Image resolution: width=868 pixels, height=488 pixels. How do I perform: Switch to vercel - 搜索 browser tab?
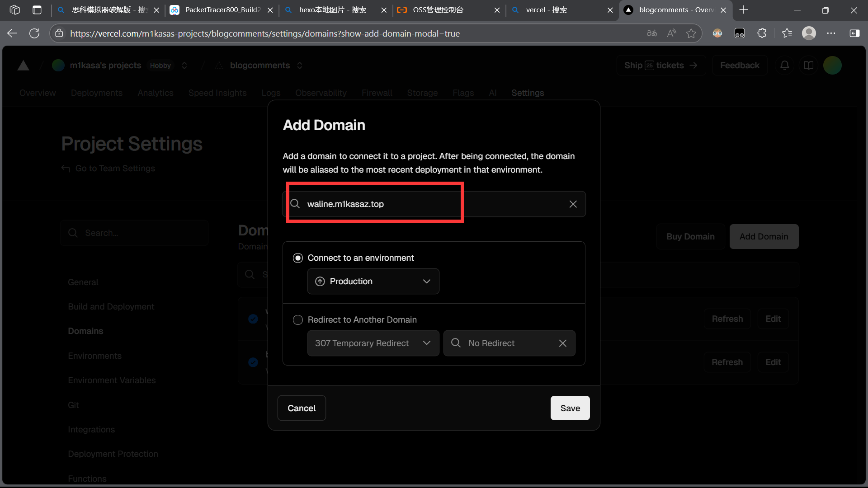[x=562, y=10]
